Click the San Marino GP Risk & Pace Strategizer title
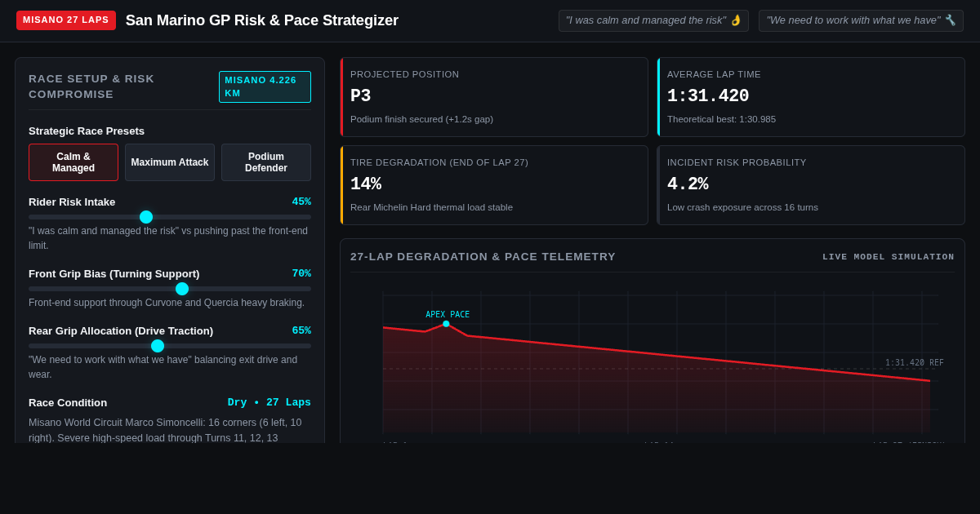Viewport: 980px width, 514px height. (x=262, y=20)
